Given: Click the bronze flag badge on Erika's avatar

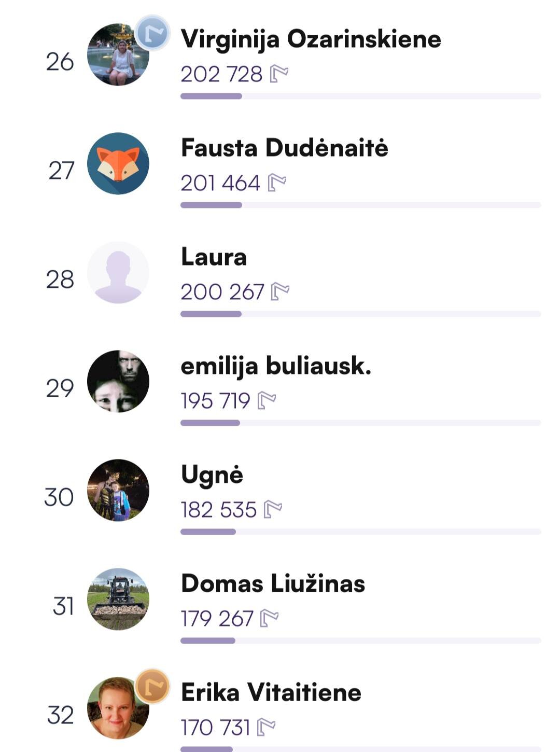Looking at the screenshot, I should [152, 686].
